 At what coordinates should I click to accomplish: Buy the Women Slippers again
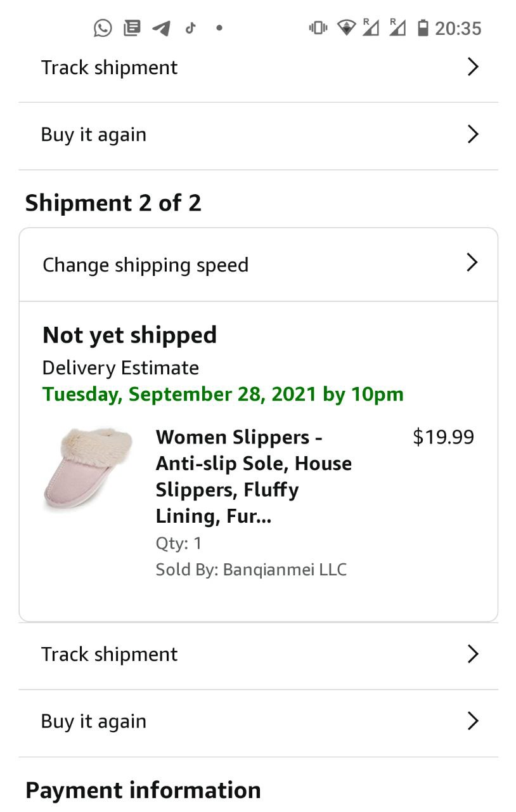click(94, 722)
